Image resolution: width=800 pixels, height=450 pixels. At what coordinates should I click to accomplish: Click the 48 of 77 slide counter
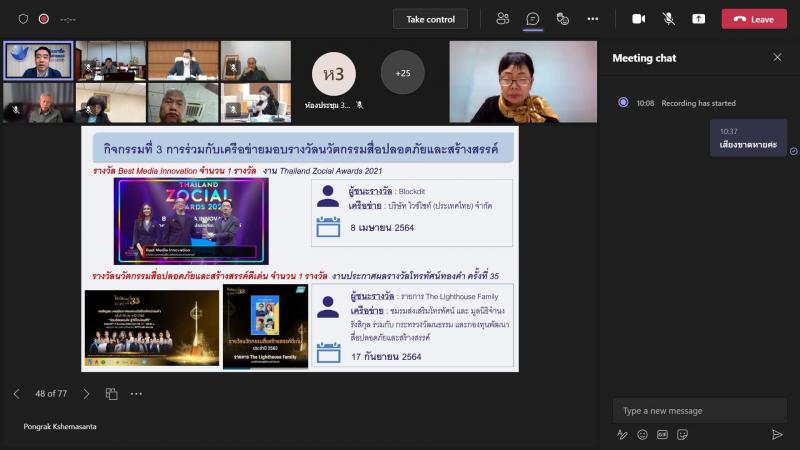pyautogui.click(x=51, y=394)
